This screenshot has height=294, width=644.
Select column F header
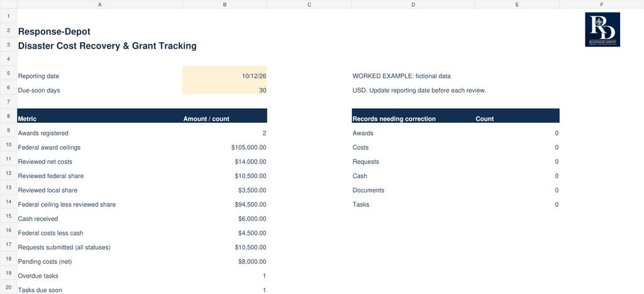pyautogui.click(x=602, y=4)
